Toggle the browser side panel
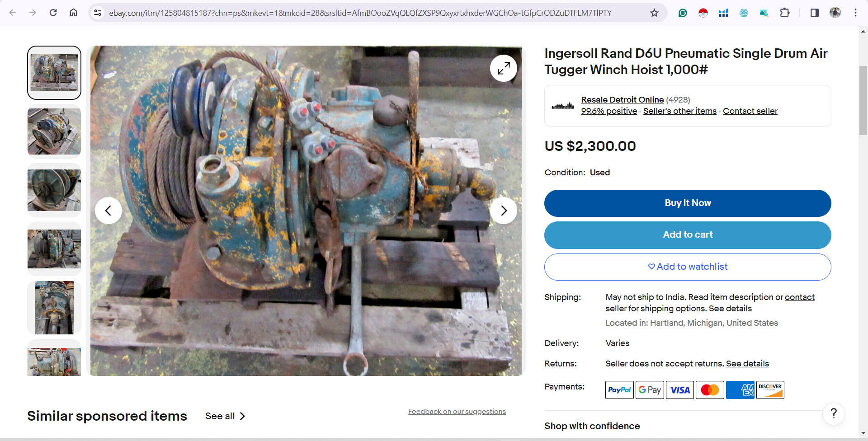 coord(815,13)
